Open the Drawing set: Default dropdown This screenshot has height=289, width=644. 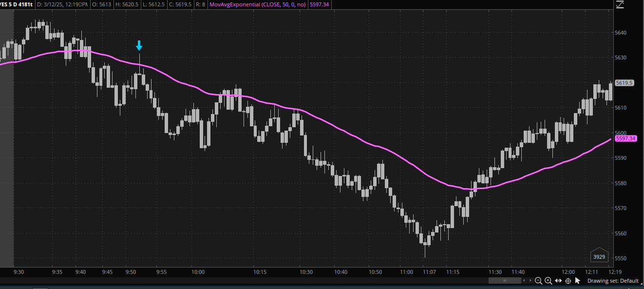614,281
